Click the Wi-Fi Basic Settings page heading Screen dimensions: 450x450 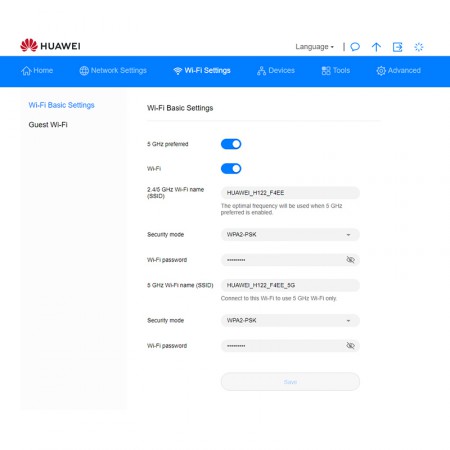[x=180, y=108]
